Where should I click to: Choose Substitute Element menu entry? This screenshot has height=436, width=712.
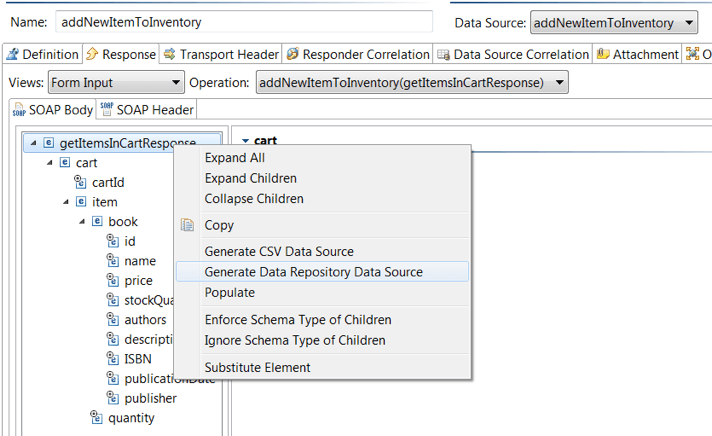coord(323,367)
